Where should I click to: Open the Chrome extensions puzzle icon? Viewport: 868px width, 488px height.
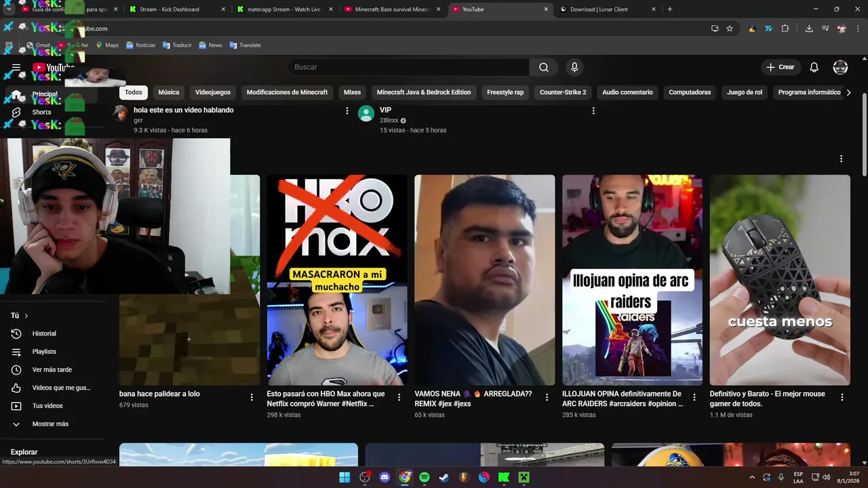(x=785, y=28)
